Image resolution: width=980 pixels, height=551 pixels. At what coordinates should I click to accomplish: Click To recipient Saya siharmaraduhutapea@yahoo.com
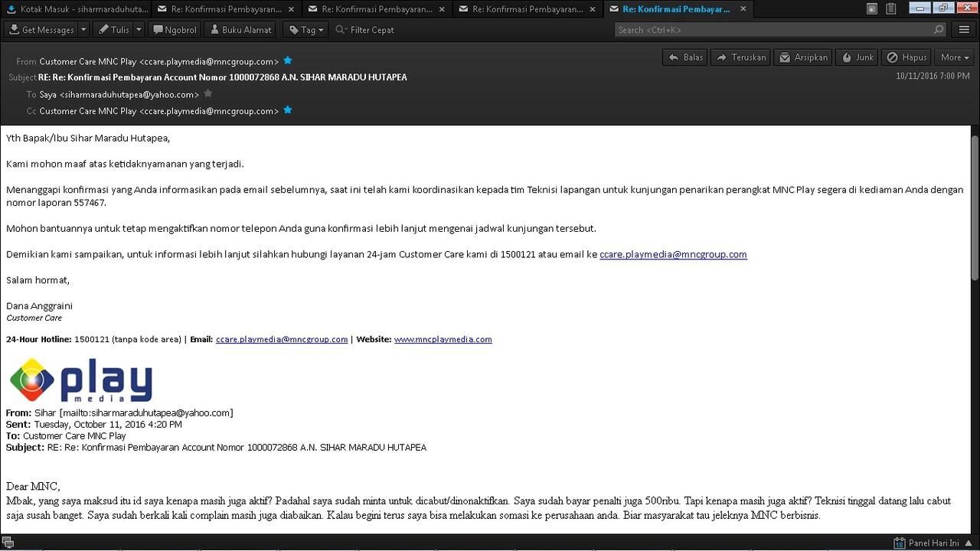point(119,95)
